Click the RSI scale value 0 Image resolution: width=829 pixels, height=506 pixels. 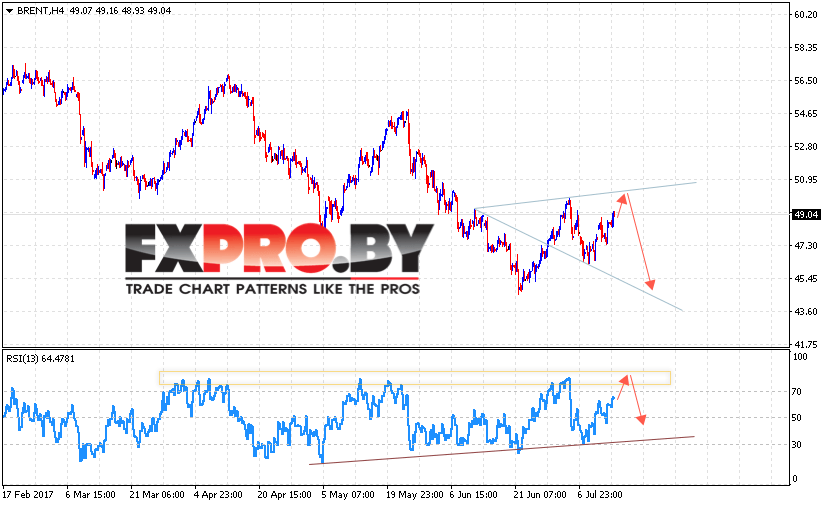(x=795, y=479)
